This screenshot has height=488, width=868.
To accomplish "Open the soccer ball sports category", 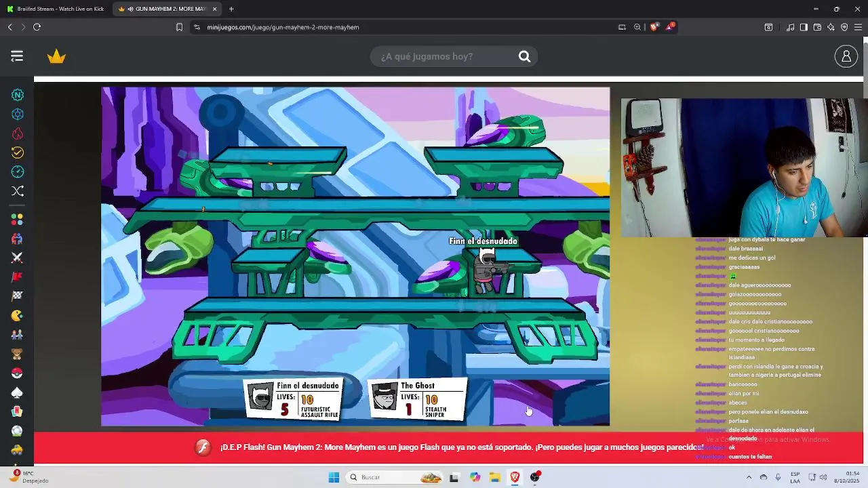I will coord(17,430).
